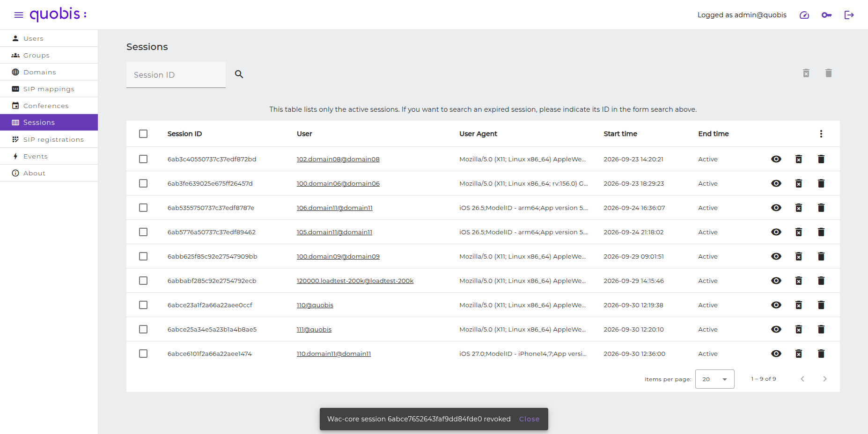Click the search magnifier icon
The image size is (868, 434).
[x=239, y=74]
